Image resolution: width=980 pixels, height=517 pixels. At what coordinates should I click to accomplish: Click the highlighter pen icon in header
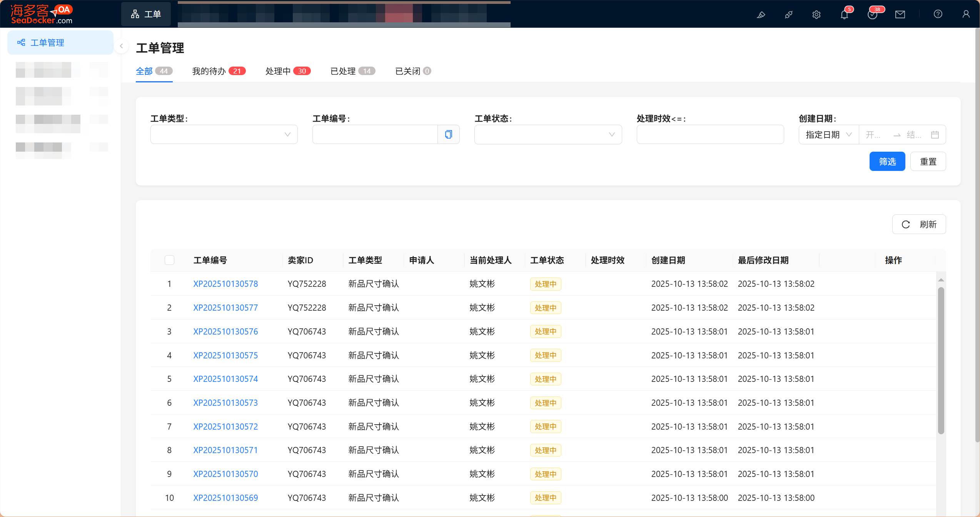click(761, 15)
